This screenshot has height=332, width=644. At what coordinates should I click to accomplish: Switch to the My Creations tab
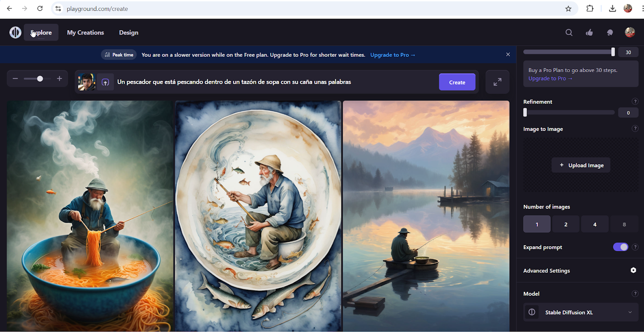pyautogui.click(x=85, y=33)
